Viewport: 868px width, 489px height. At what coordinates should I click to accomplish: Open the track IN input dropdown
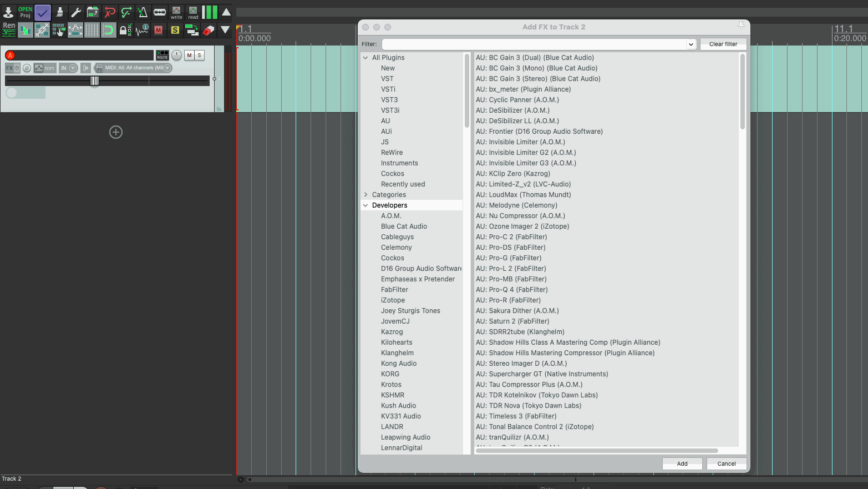68,68
